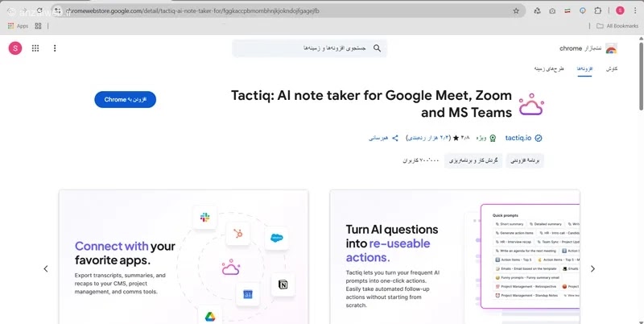Viewport: 644px width, 324px height.
Task: Open the camera screenshot extension
Action: point(552,11)
